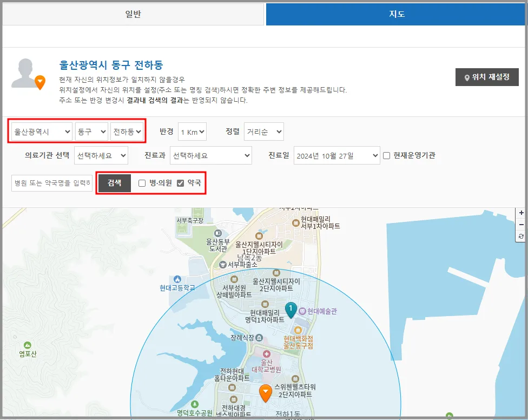Click the 스위첸웰츠타워 2단지아파트 icon
Screen dimensions: 528x420
295,378
